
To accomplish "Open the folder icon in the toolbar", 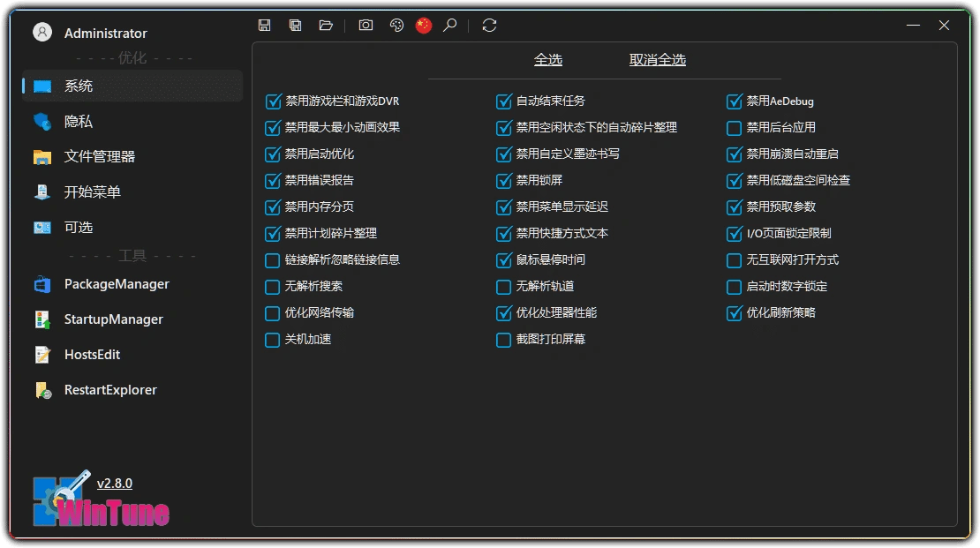I will point(325,25).
